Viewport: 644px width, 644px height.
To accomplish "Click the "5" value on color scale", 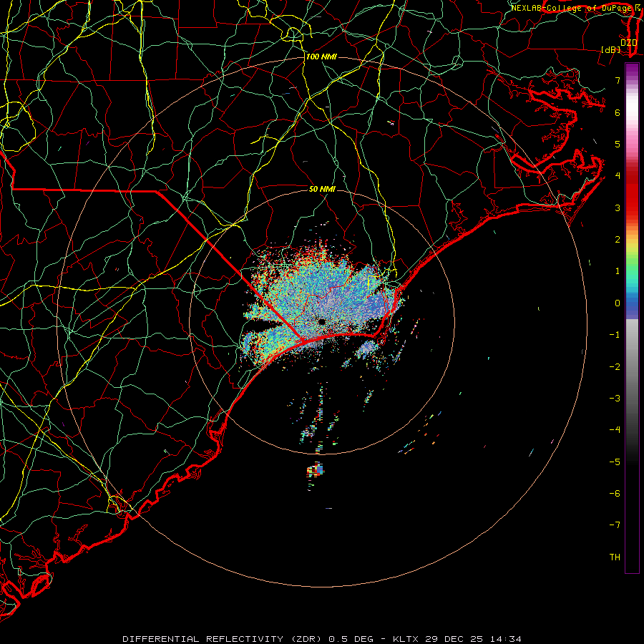I will (618, 144).
